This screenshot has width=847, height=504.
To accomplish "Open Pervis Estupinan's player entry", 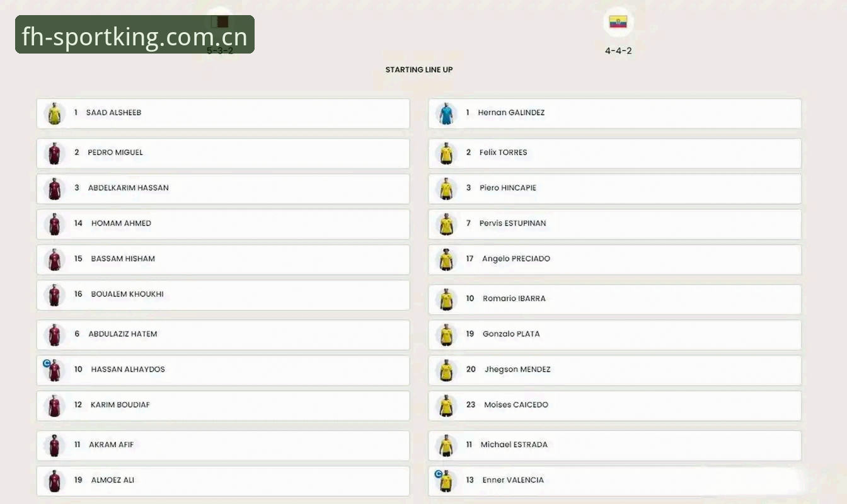I will [x=615, y=224].
